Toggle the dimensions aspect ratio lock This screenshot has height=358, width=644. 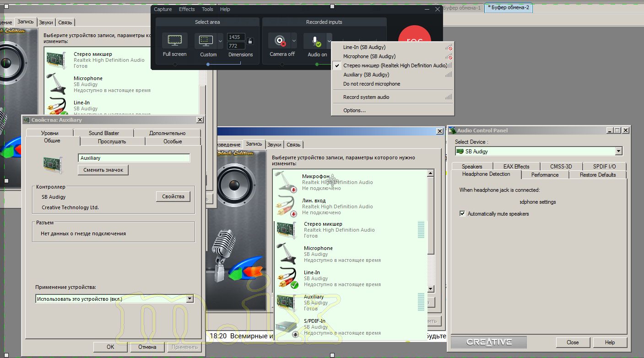point(250,41)
